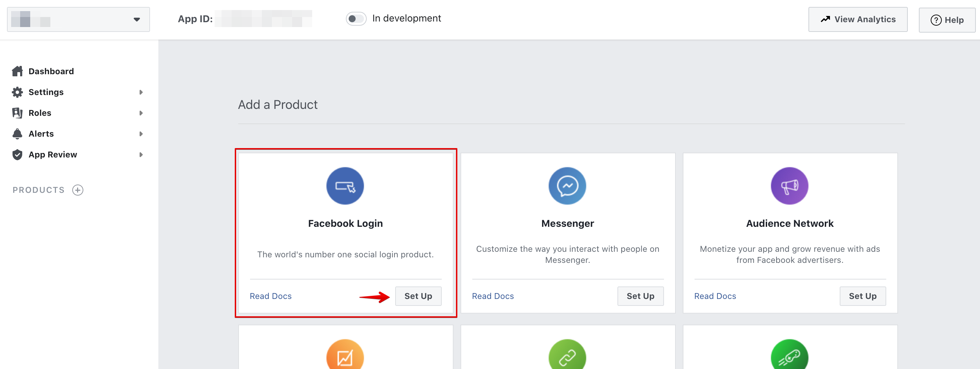Click the App Review shield icon
980x369 pixels.
click(17, 155)
